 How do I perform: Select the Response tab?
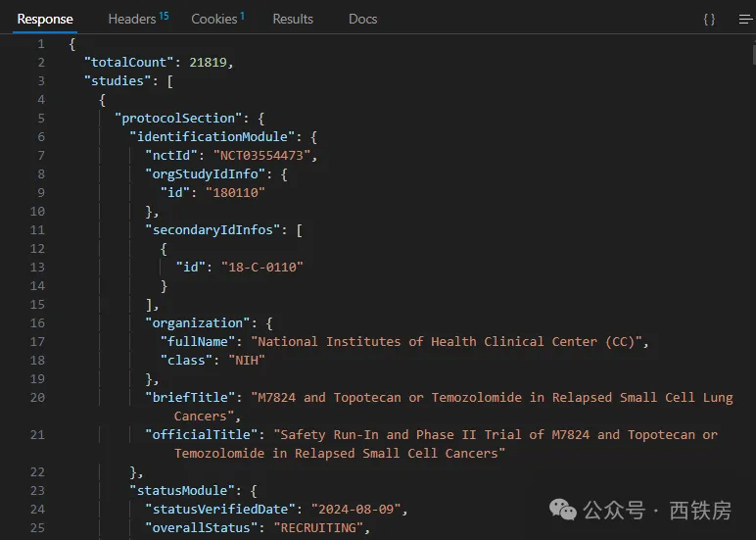tap(45, 19)
